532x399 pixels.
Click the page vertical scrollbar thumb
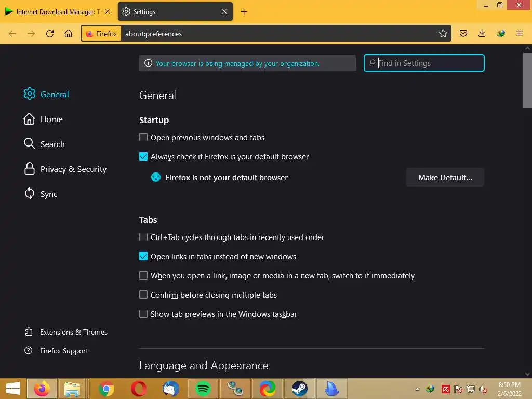click(x=527, y=81)
